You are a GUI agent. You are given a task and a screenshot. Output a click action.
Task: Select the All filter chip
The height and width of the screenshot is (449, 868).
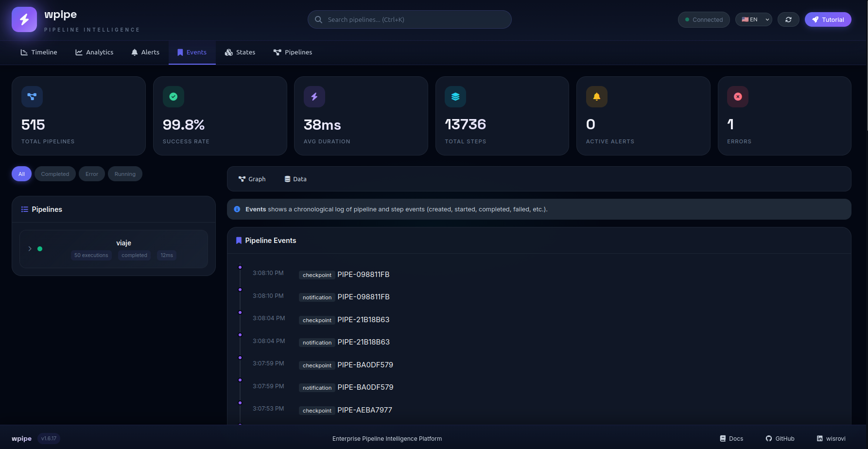[x=21, y=174]
